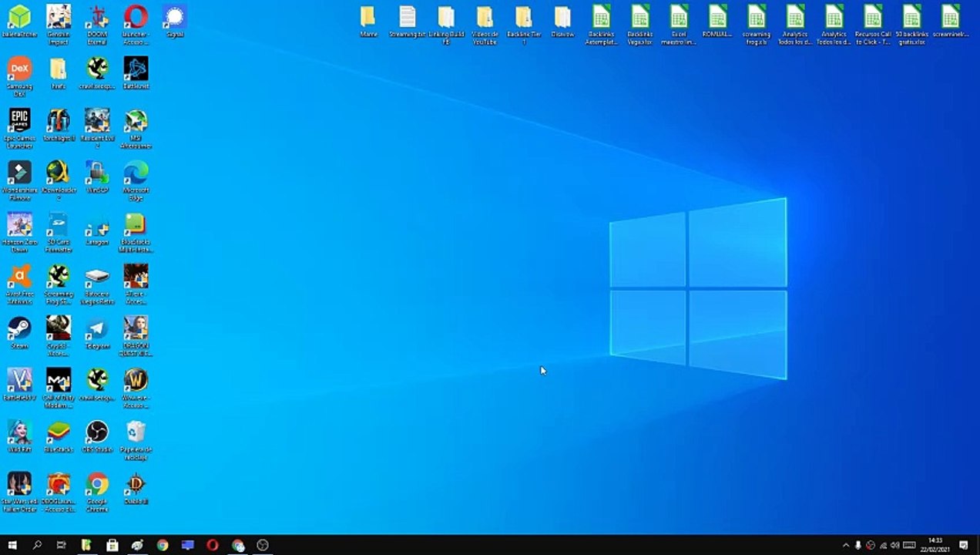
Task: Click the Opera icon in the taskbar
Action: (213, 545)
